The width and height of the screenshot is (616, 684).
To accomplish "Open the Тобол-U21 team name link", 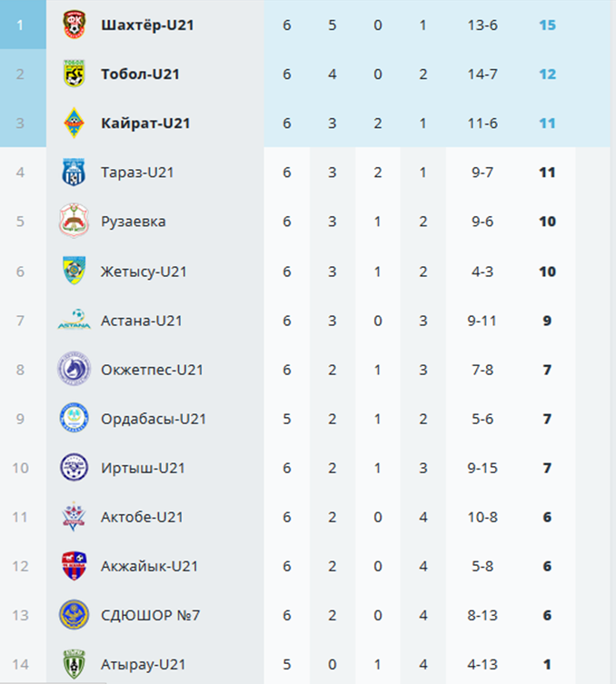I will pyautogui.click(x=140, y=74).
